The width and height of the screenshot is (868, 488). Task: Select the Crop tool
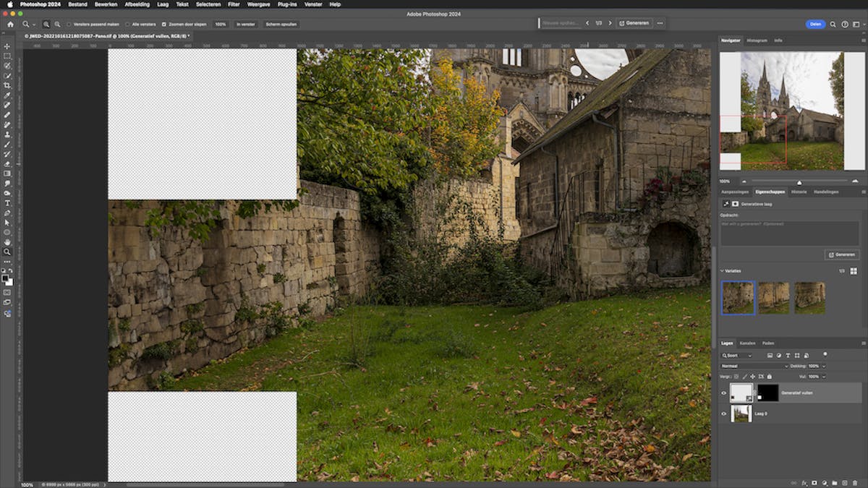pos(7,85)
